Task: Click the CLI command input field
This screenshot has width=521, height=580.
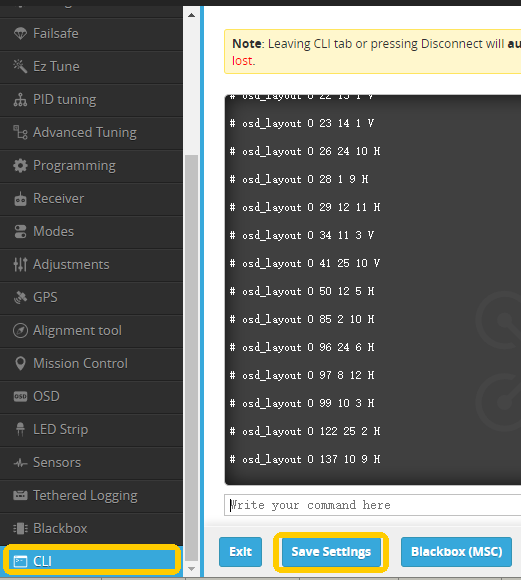Action: click(x=373, y=505)
